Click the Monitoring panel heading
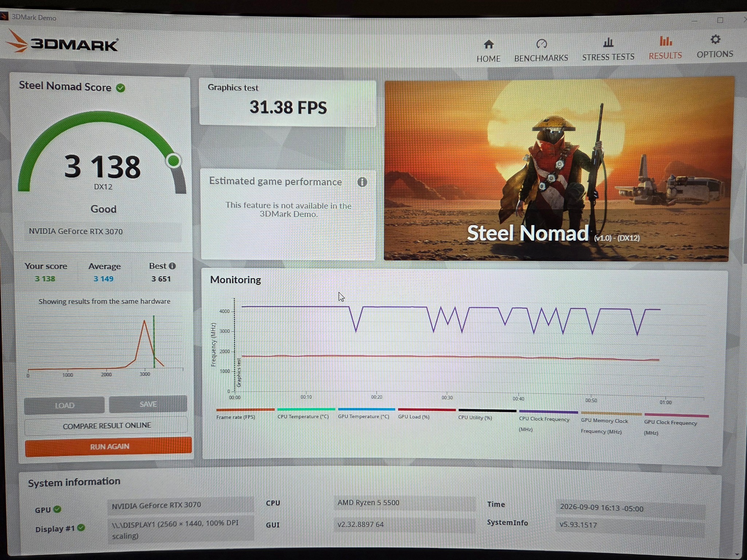747x560 pixels. [236, 280]
